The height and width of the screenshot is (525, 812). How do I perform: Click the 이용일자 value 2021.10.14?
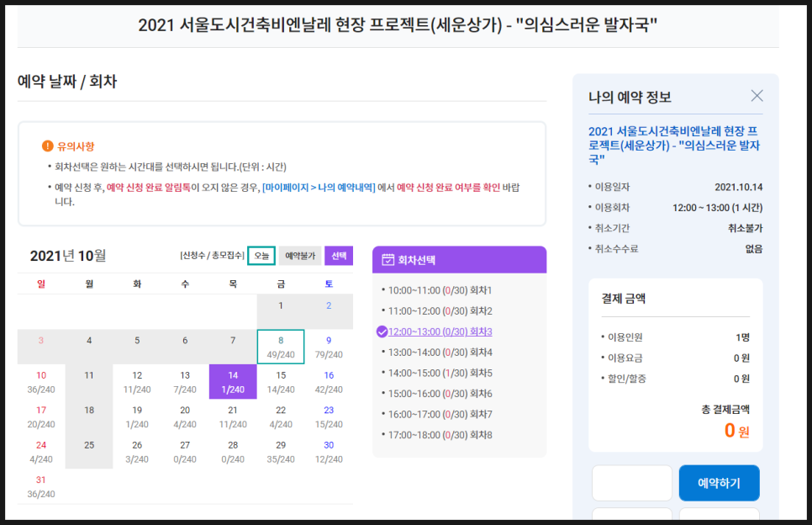click(x=739, y=187)
